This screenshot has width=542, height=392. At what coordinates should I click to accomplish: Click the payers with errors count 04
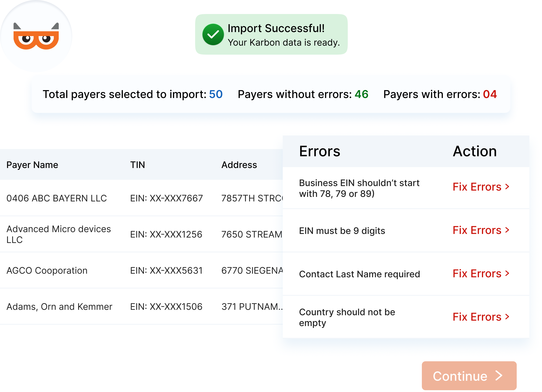pyautogui.click(x=490, y=94)
